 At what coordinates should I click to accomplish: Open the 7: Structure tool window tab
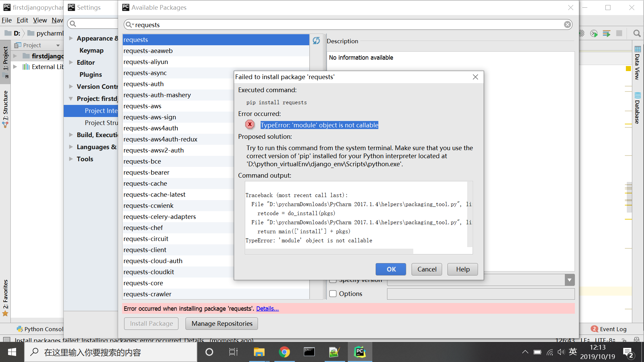click(x=5, y=109)
